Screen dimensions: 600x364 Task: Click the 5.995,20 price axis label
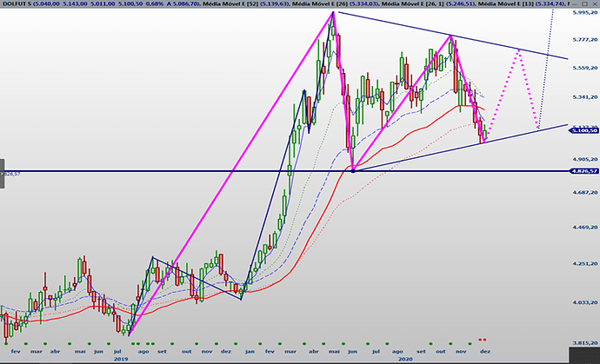584,13
